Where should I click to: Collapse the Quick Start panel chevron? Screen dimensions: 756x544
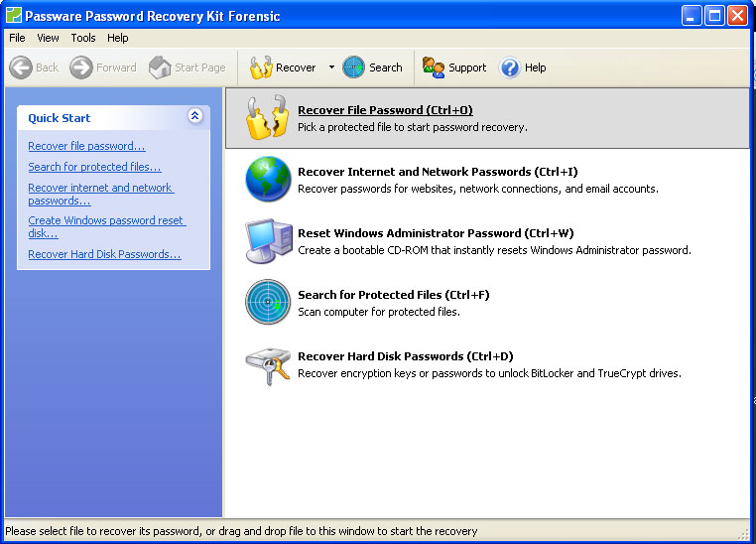194,116
